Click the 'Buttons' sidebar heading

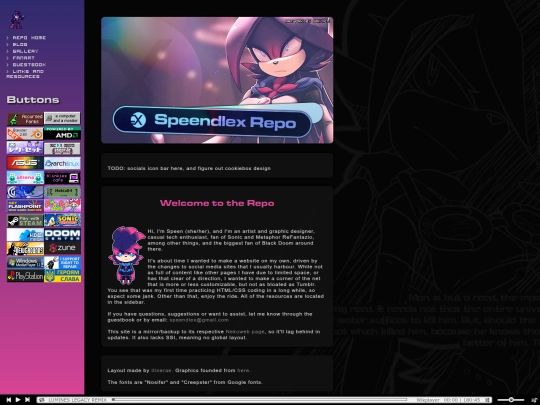33,100
